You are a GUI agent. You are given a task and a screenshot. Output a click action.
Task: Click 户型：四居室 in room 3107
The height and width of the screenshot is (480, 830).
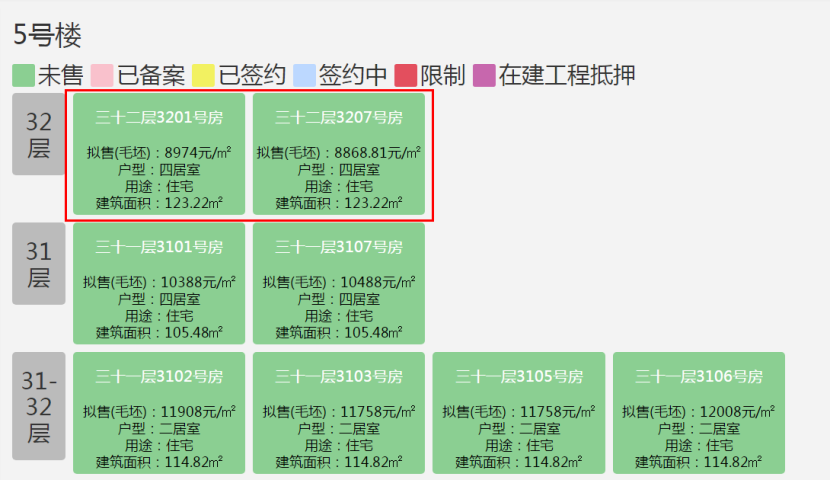coord(339,299)
